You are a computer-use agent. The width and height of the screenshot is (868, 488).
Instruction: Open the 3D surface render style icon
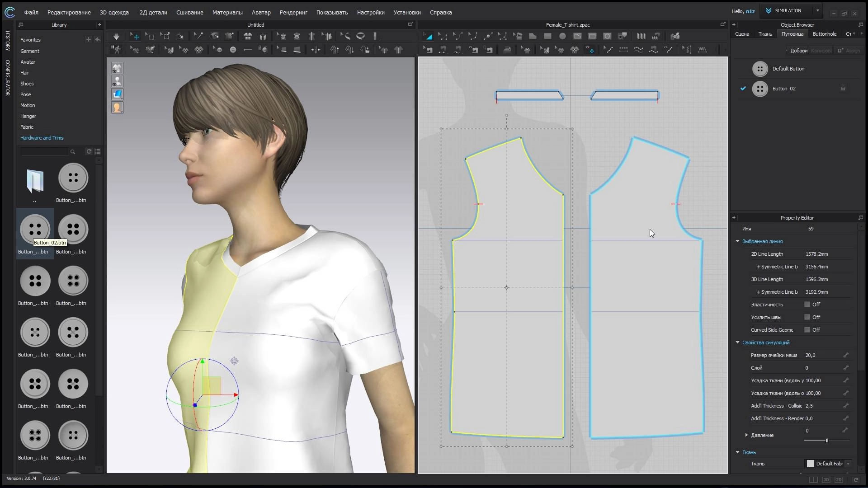click(x=117, y=94)
